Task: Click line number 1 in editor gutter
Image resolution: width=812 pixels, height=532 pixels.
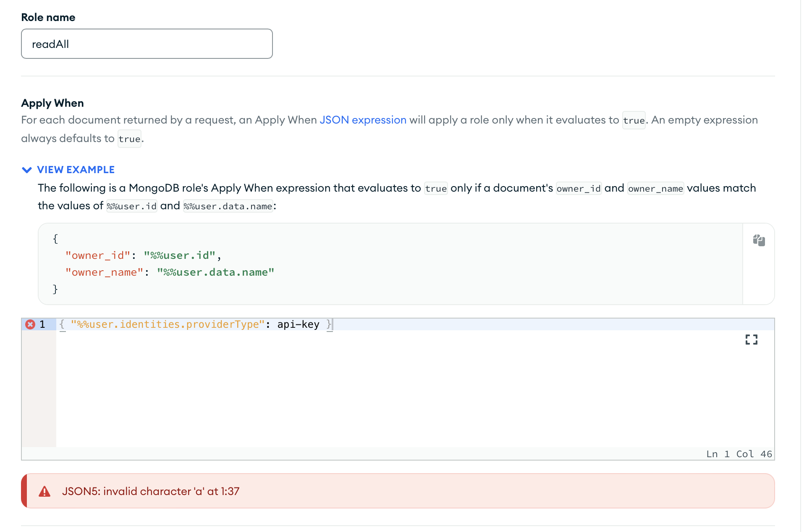Action: pos(42,324)
